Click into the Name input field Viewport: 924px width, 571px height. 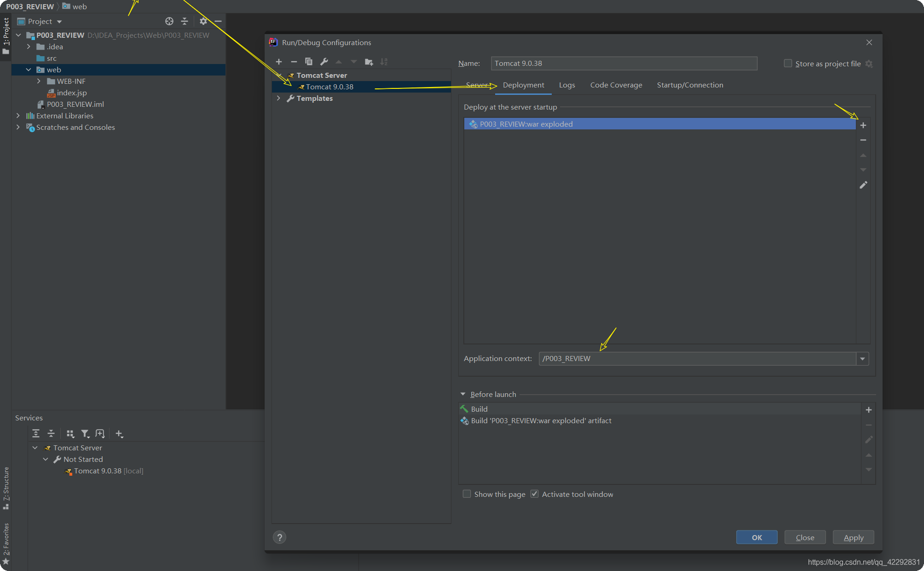pyautogui.click(x=624, y=64)
